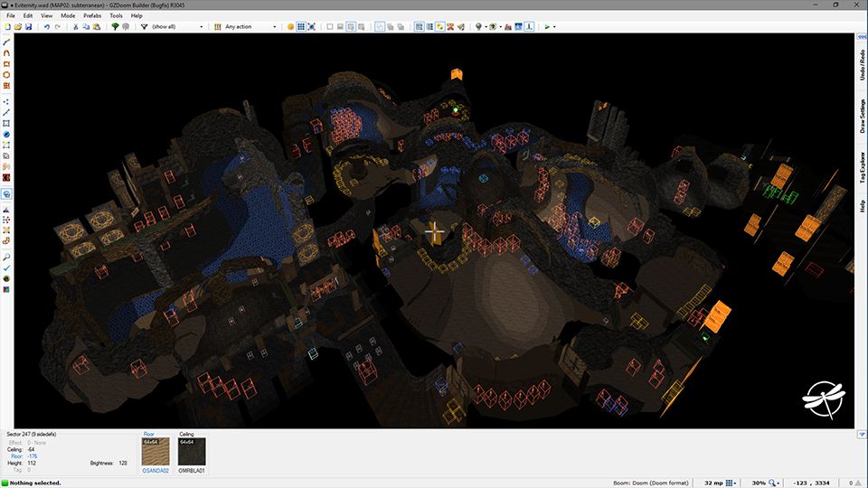This screenshot has width=868, height=488.
Task: Click the Save map icon
Action: pyautogui.click(x=29, y=27)
